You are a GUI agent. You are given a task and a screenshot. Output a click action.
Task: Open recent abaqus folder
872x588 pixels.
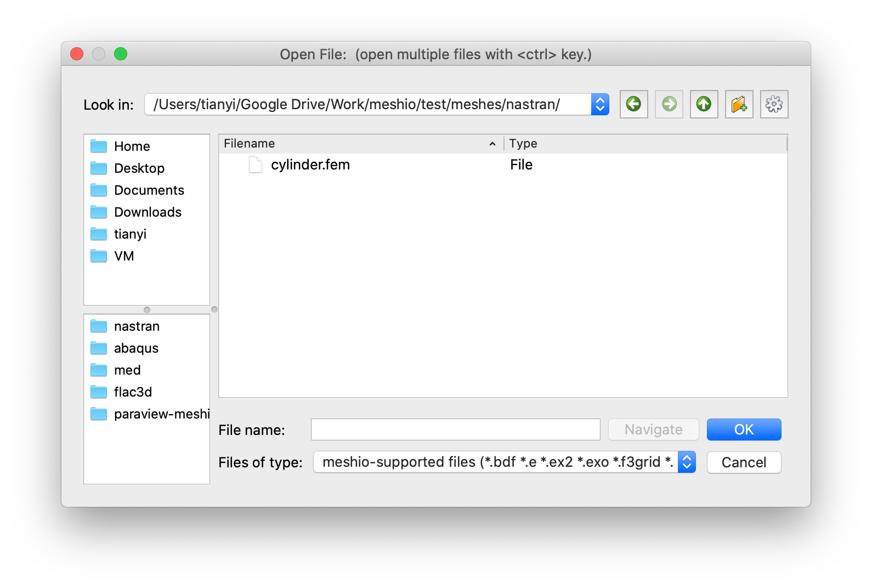(x=146, y=348)
